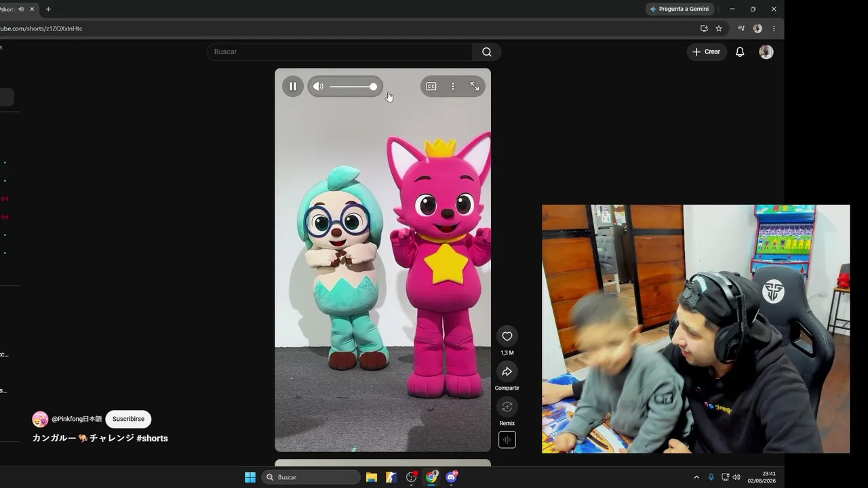The width and height of the screenshot is (868, 488).
Task: Open the system volume tray icon
Action: 736,477
